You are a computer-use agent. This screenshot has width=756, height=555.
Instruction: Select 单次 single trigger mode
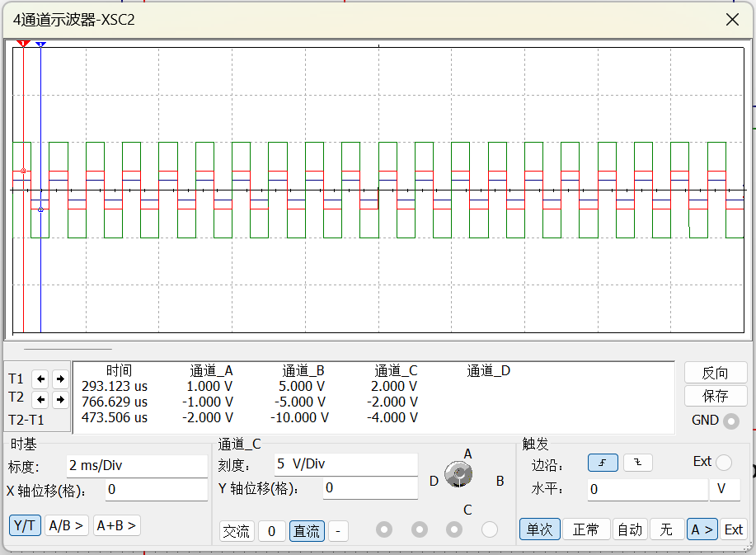point(540,529)
